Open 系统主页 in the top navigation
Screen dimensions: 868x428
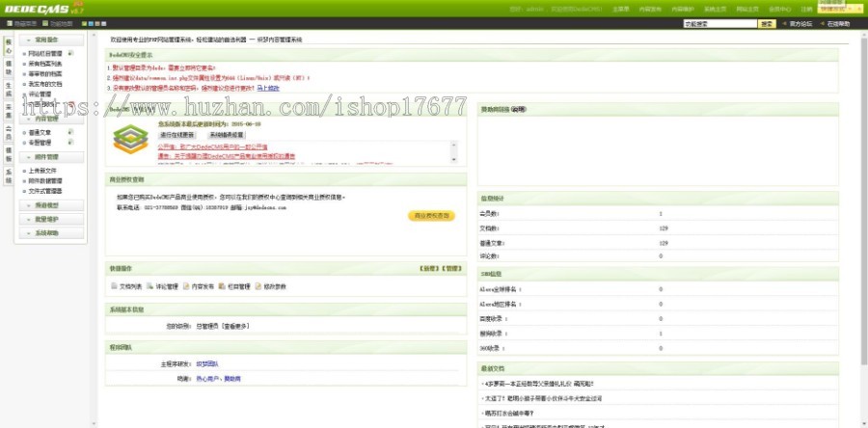(715, 9)
